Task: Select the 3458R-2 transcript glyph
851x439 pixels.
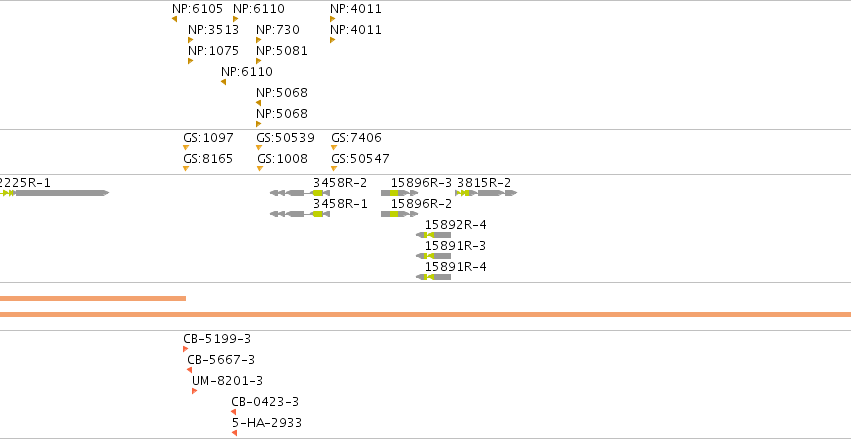Action: click(300, 193)
